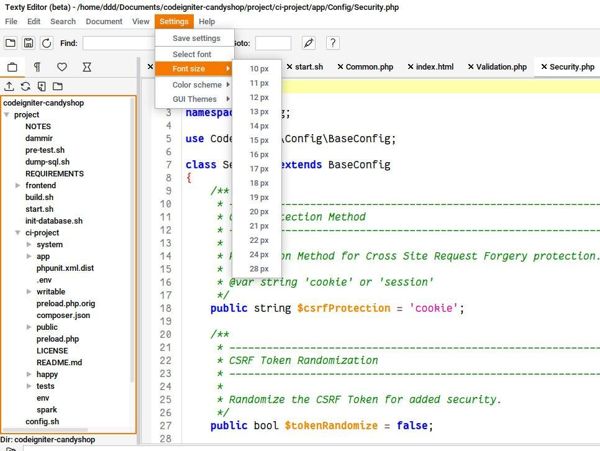Open the hourglass history sidebar tab
This screenshot has width=600, height=451.
tap(88, 67)
